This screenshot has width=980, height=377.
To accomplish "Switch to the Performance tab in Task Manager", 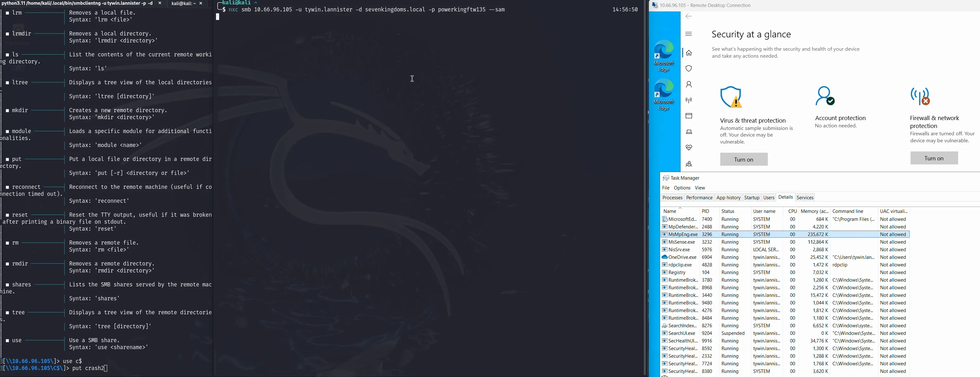I will [699, 198].
